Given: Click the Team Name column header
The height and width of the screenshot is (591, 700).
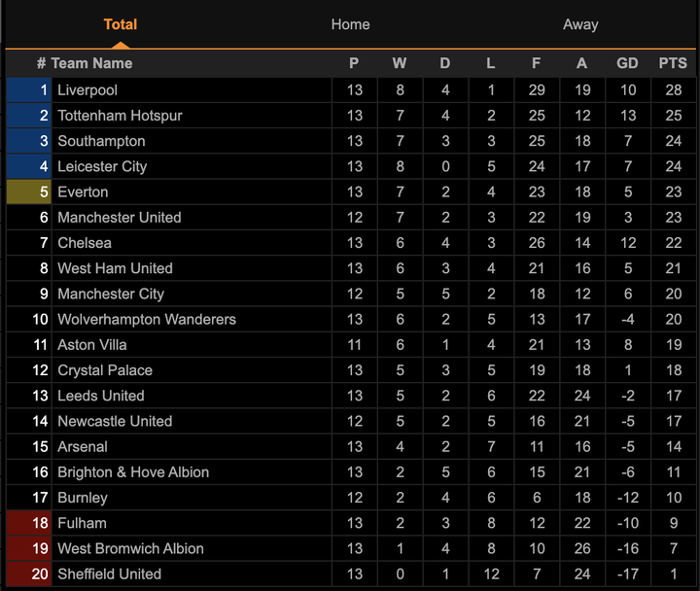Looking at the screenshot, I should [x=91, y=63].
